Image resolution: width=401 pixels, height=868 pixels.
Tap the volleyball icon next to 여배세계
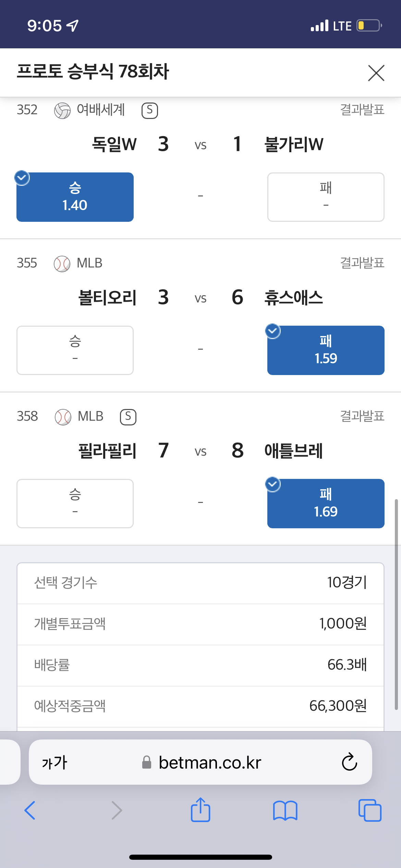[62, 111]
